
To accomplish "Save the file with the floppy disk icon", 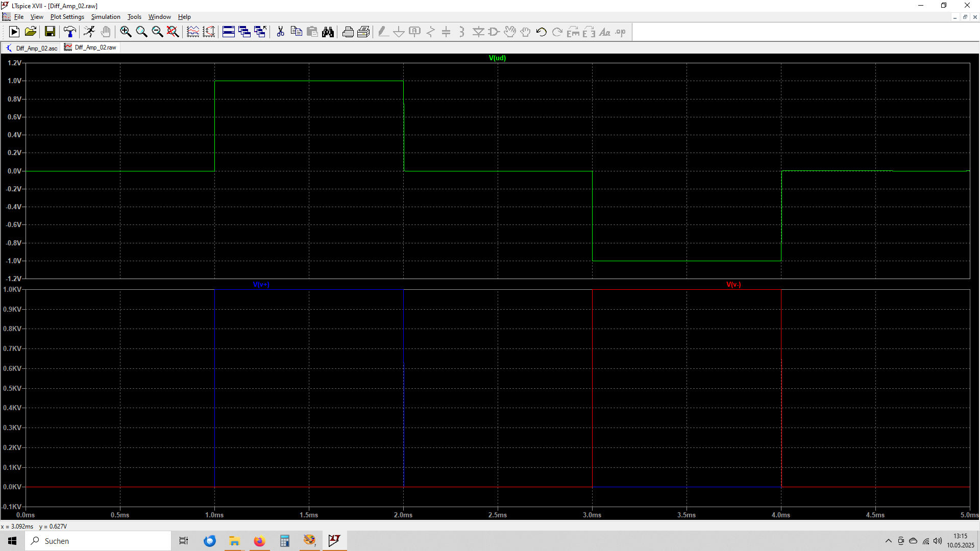I will point(50,32).
